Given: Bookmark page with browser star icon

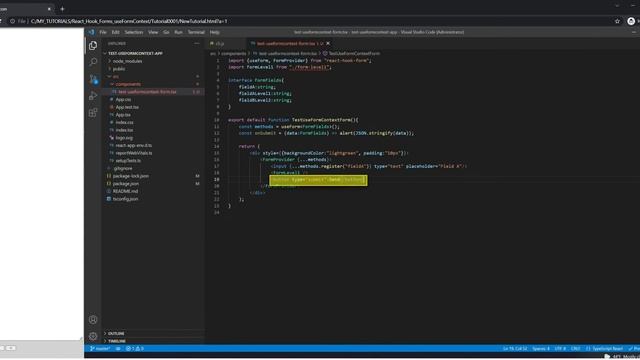Looking at the screenshot, I should (x=617, y=21).
